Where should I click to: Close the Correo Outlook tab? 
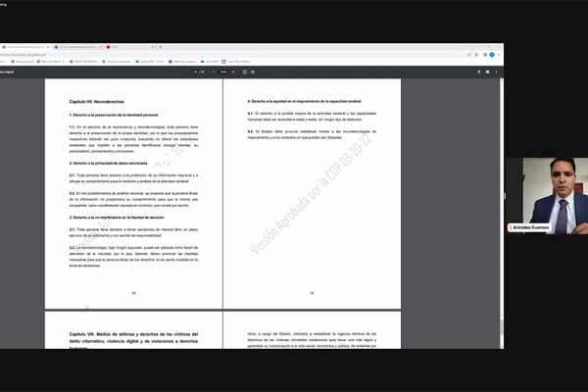pyautogui.click(x=101, y=47)
